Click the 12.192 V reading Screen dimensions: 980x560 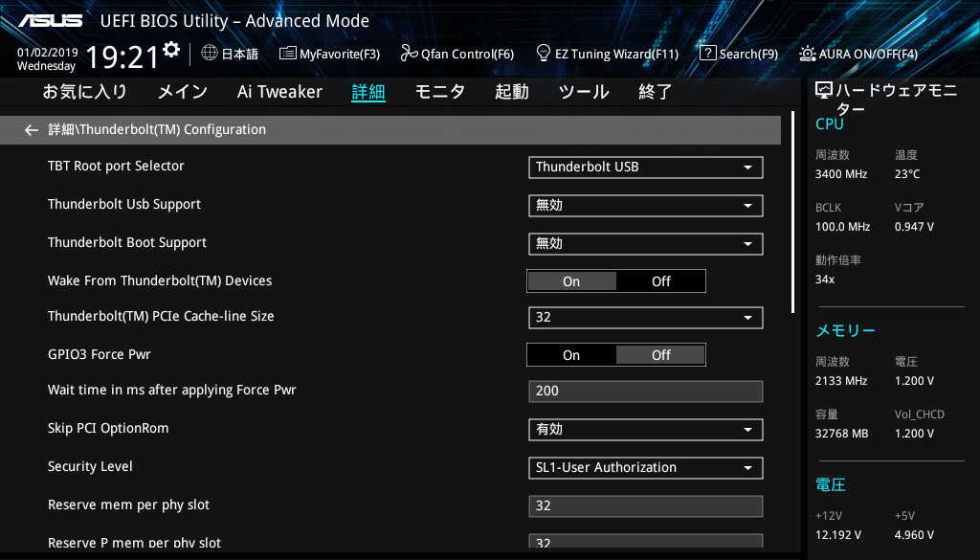(x=838, y=535)
